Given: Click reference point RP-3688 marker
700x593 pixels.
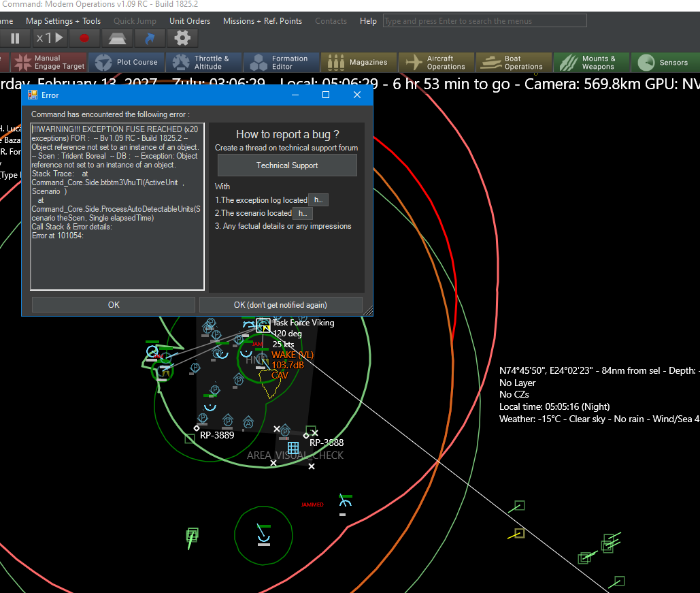Looking at the screenshot, I should click(x=306, y=435).
